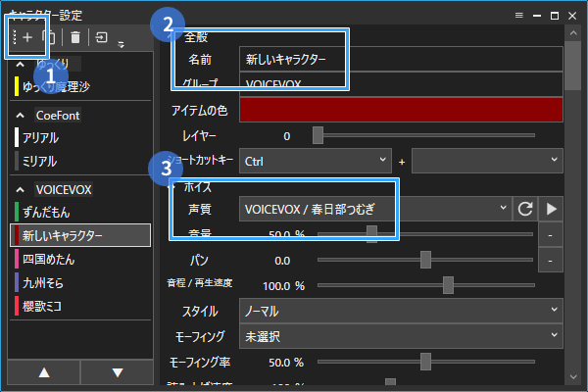Click the vertical scrollbar thumb
The image size is (588, 392).
click(x=573, y=66)
